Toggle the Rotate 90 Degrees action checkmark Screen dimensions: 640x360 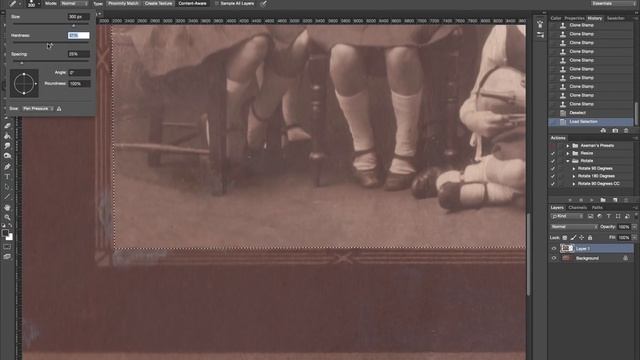(x=553, y=169)
